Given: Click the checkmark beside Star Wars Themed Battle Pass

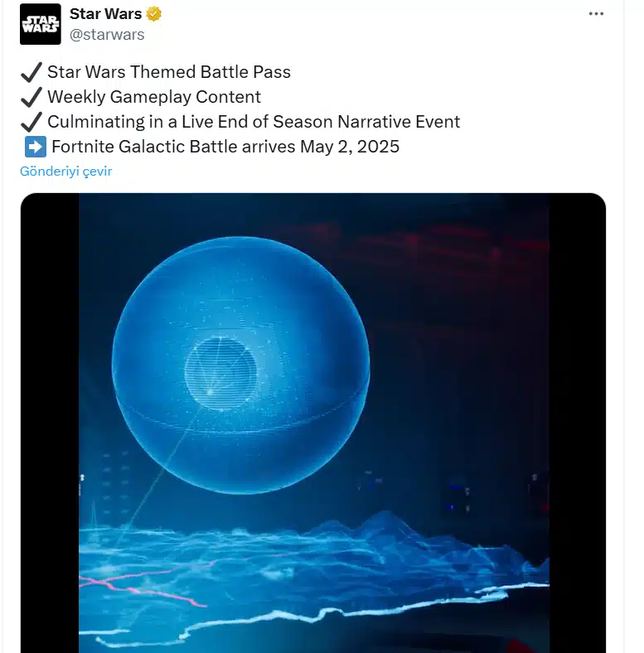Looking at the screenshot, I should (x=31, y=73).
